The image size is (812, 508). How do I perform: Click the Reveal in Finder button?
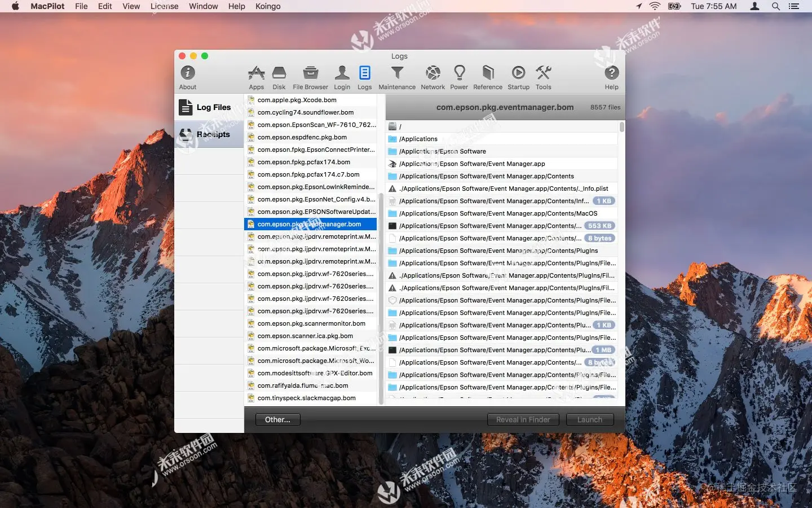coord(523,419)
